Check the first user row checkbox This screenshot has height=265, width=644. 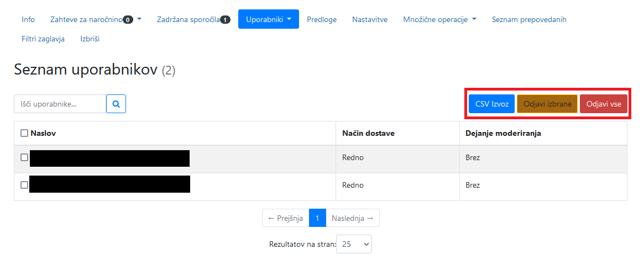(x=24, y=157)
